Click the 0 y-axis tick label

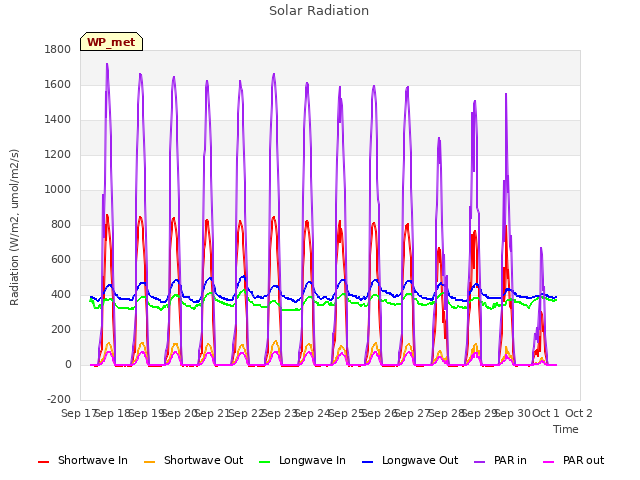[x=68, y=364]
